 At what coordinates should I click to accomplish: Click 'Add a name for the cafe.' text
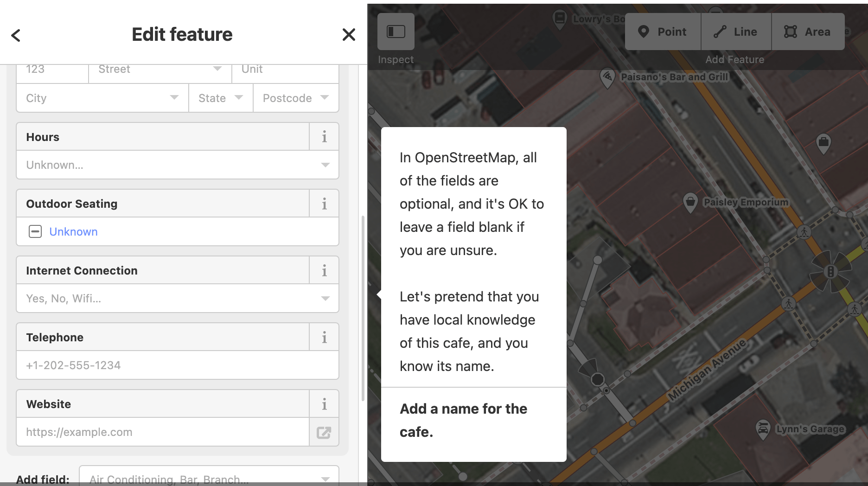[464, 420]
